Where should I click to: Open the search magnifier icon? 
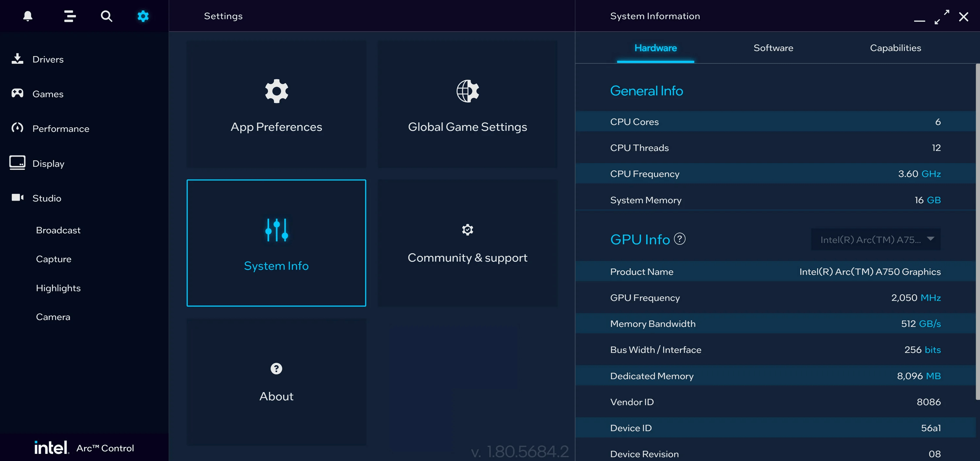click(x=106, y=16)
